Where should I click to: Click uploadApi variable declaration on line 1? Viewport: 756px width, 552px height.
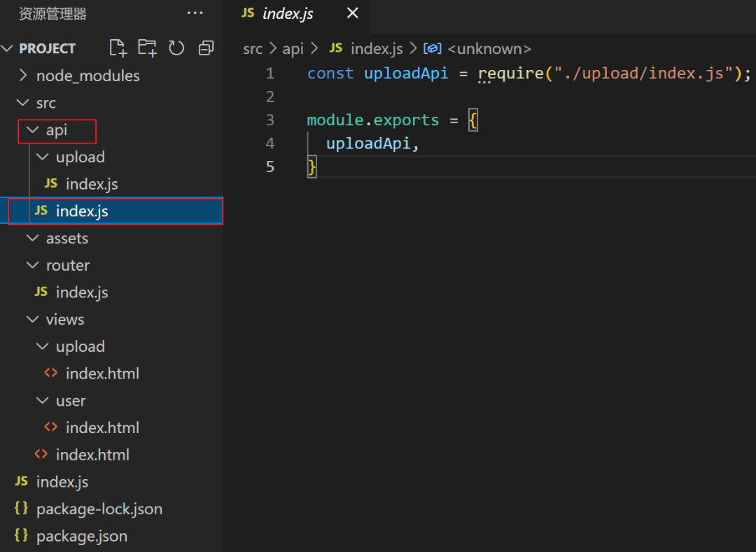pos(406,73)
